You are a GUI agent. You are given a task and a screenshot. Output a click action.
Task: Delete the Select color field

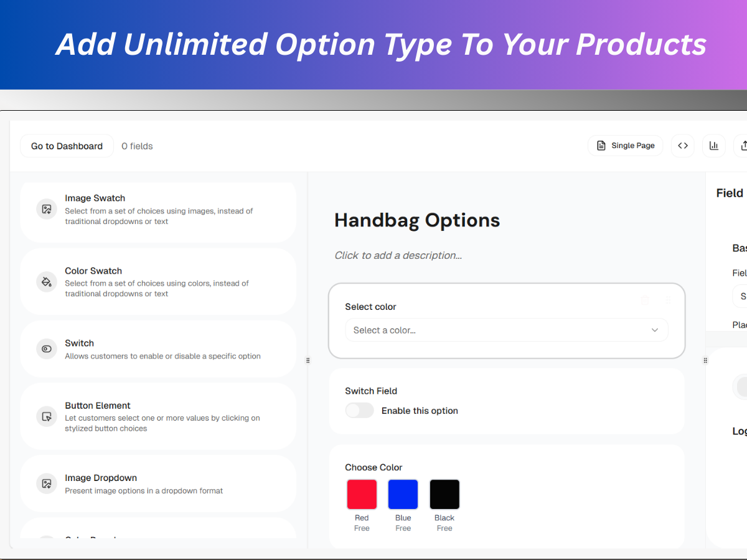point(645,300)
